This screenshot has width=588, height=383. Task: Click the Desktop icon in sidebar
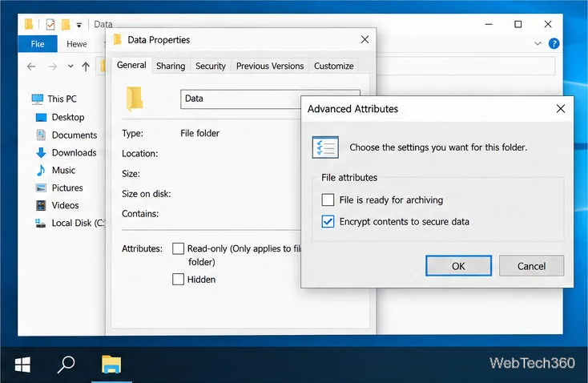[41, 118]
